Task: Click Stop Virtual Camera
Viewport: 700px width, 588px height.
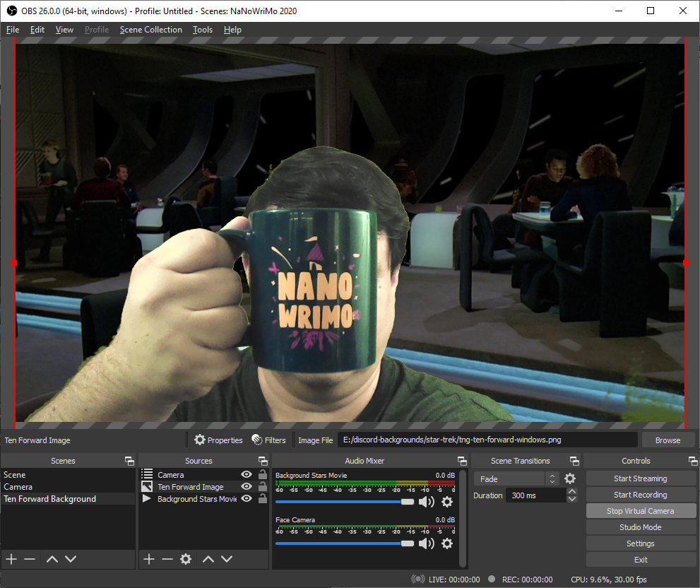Action: point(641,511)
